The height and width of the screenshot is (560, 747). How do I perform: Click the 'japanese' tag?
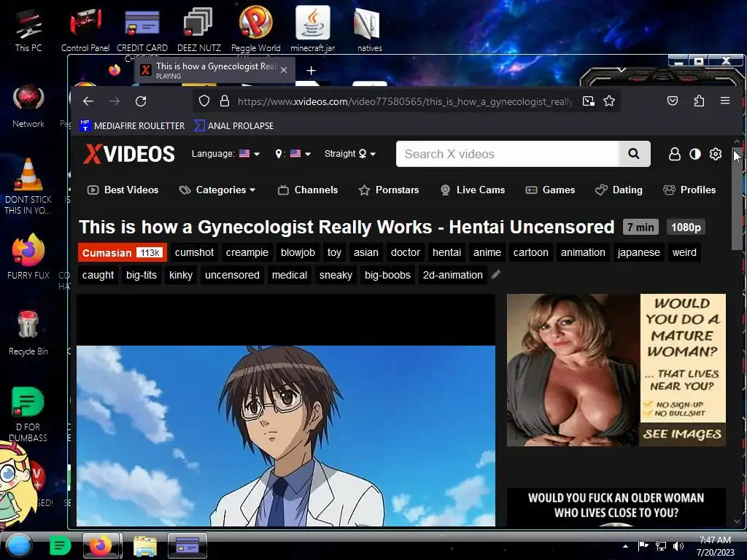[638, 252]
